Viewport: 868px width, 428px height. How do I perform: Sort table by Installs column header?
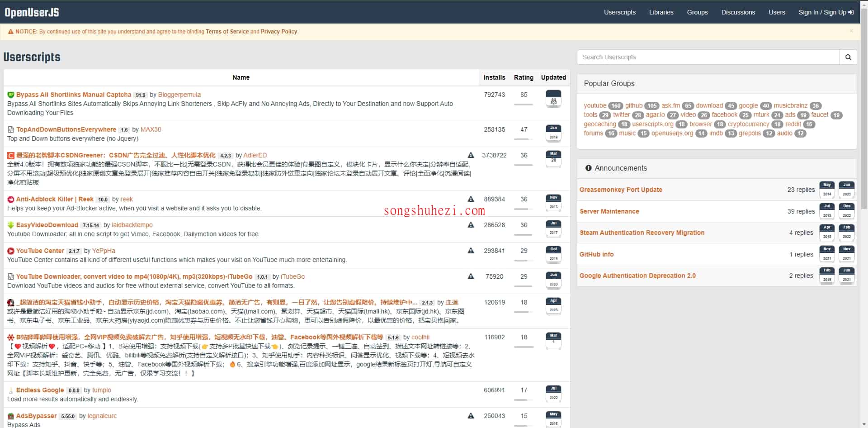tap(494, 77)
